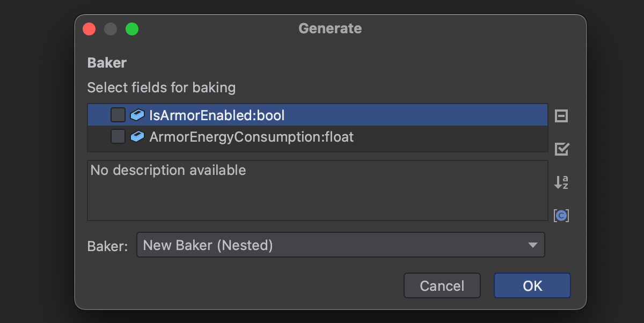Image resolution: width=644 pixels, height=323 pixels.
Task: Click the Baker: label beside combo box
Action: (x=107, y=246)
